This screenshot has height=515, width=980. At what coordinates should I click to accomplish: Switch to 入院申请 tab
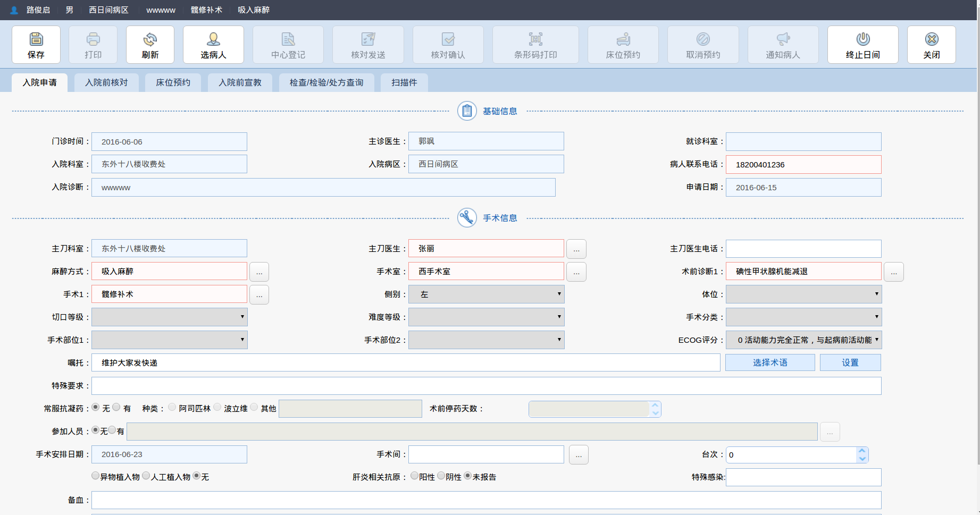(x=40, y=83)
